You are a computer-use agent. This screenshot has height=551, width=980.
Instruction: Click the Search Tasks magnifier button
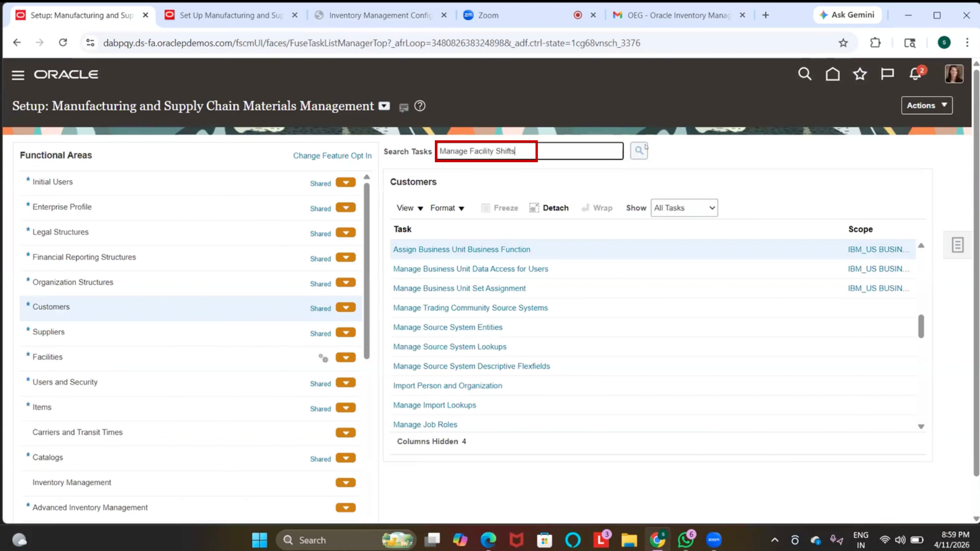click(639, 151)
